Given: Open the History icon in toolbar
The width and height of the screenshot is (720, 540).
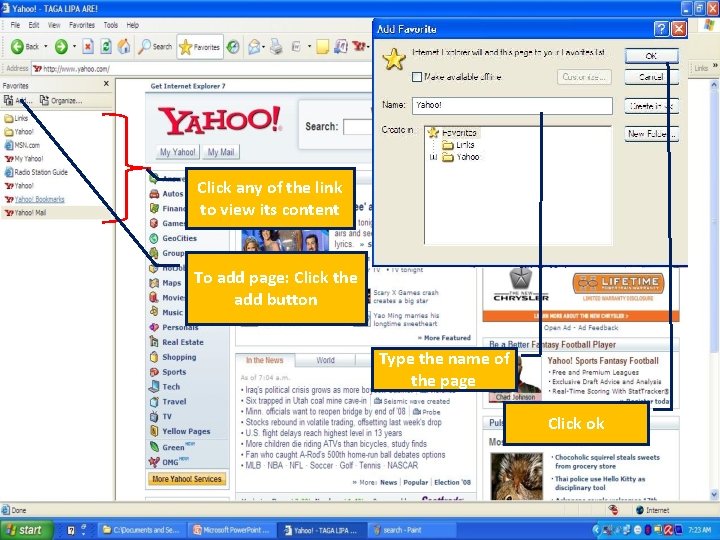Looking at the screenshot, I should click(233, 46).
